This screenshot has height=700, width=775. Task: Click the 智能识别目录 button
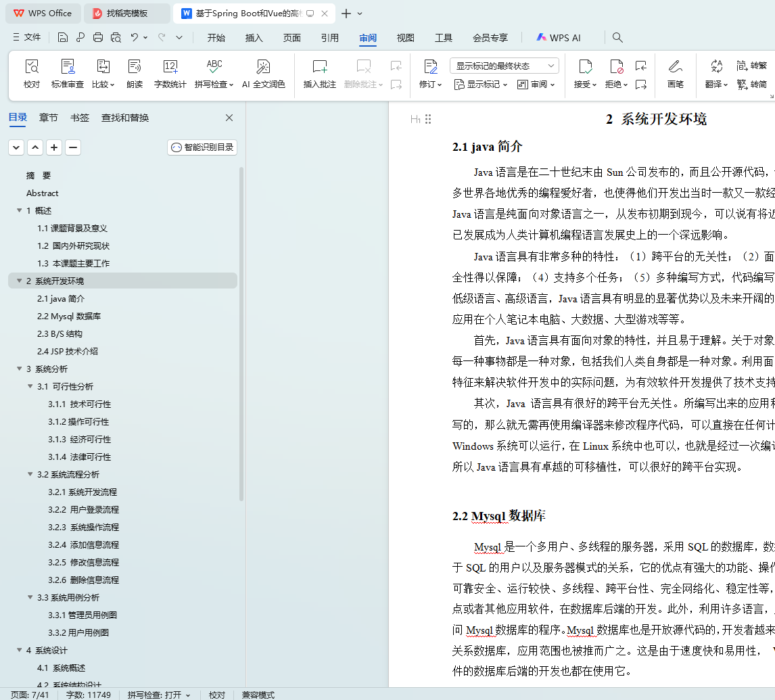coord(202,147)
